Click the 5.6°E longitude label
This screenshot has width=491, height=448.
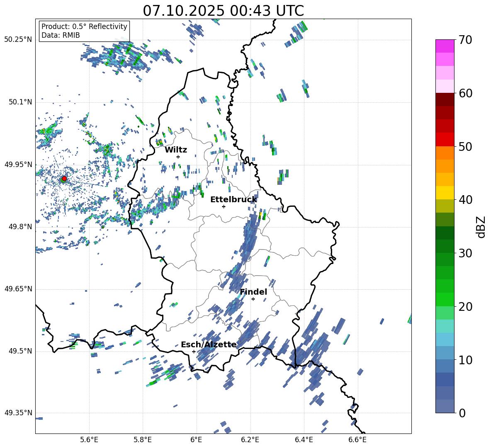pos(89,440)
